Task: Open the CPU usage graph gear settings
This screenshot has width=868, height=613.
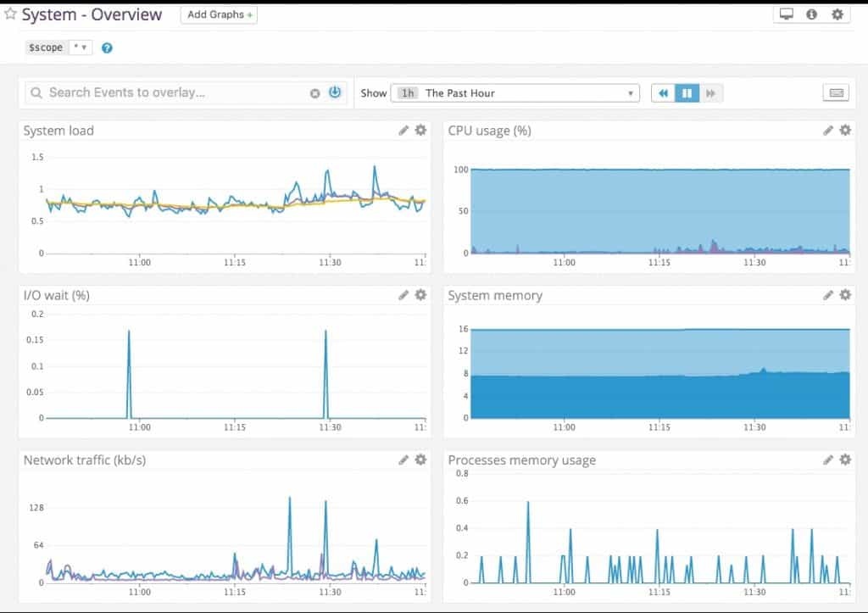Action: (844, 130)
